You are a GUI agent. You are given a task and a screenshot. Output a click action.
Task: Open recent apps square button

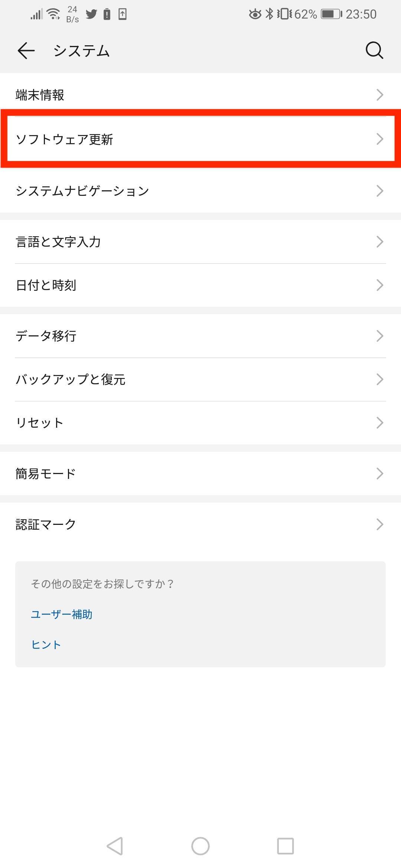(285, 846)
